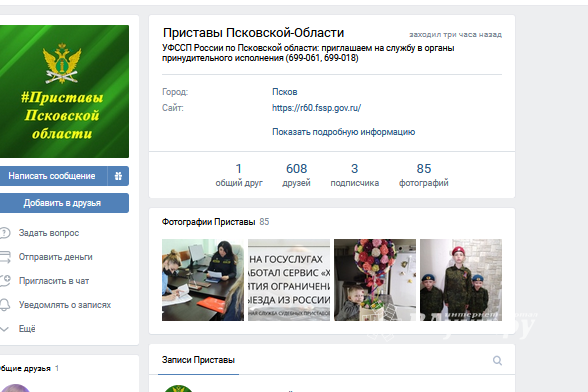Open the 1 общий друг counter

(x=239, y=175)
